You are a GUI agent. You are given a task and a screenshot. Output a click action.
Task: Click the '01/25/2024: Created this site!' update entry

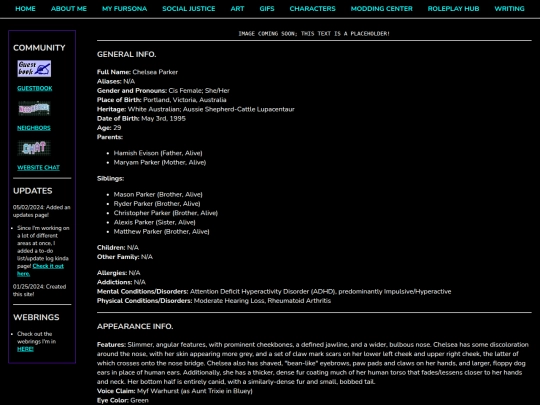click(39, 290)
